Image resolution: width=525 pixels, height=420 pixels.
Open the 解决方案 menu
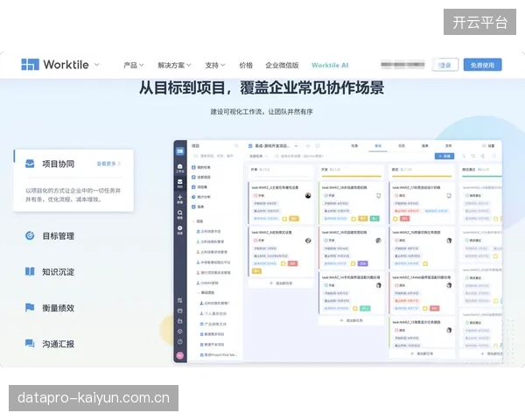pos(174,65)
